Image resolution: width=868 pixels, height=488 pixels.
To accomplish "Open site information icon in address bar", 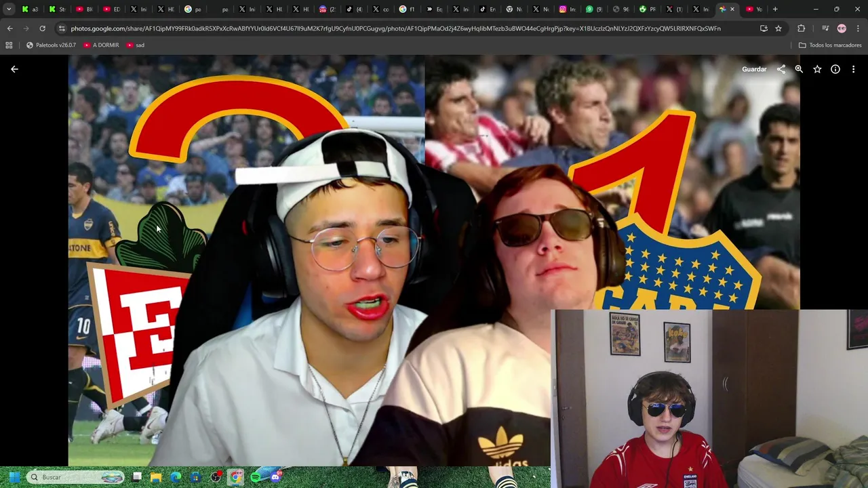I will (62, 28).
